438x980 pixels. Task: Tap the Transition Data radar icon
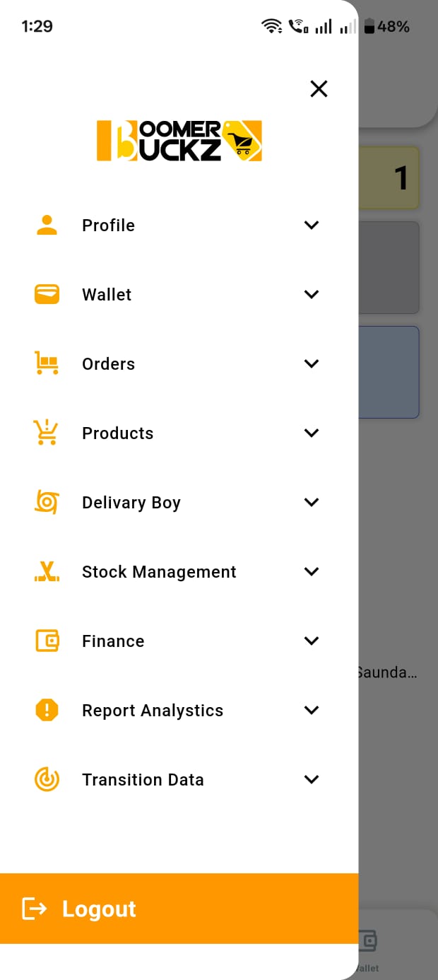[47, 779]
